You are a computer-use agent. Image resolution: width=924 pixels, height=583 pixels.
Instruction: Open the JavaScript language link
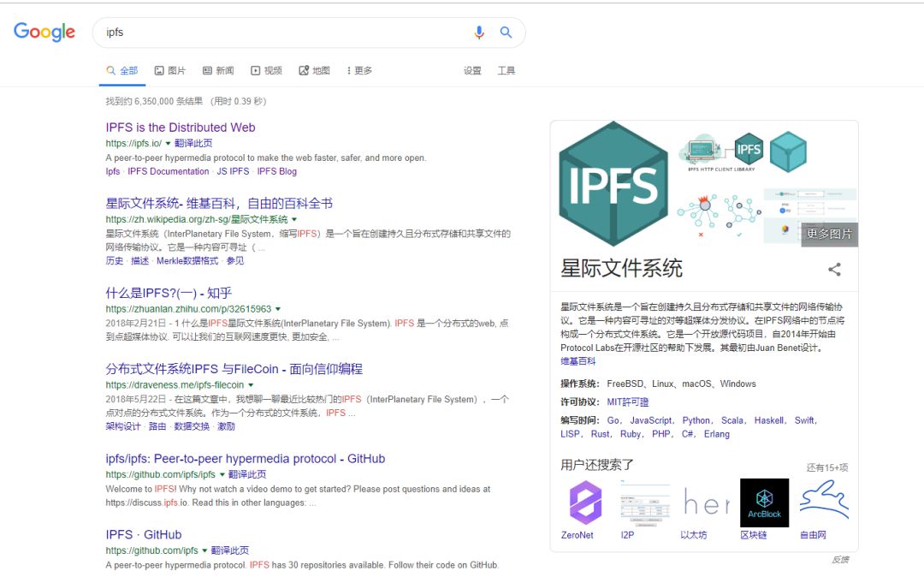(x=651, y=420)
